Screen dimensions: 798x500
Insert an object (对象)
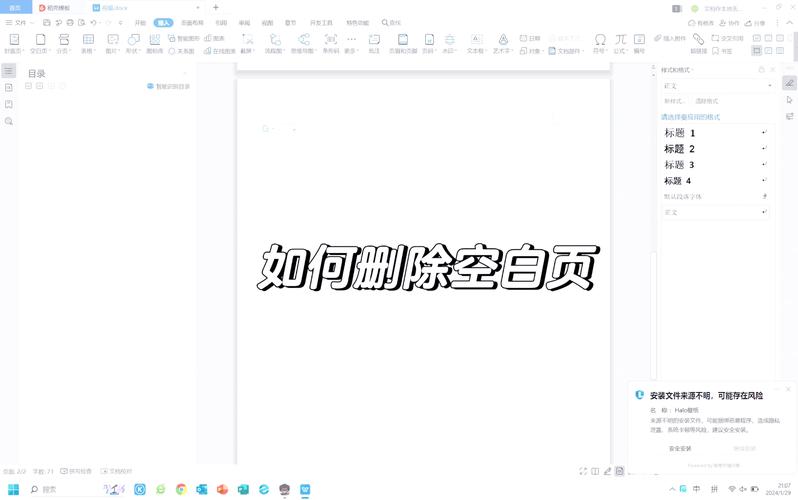coord(531,51)
